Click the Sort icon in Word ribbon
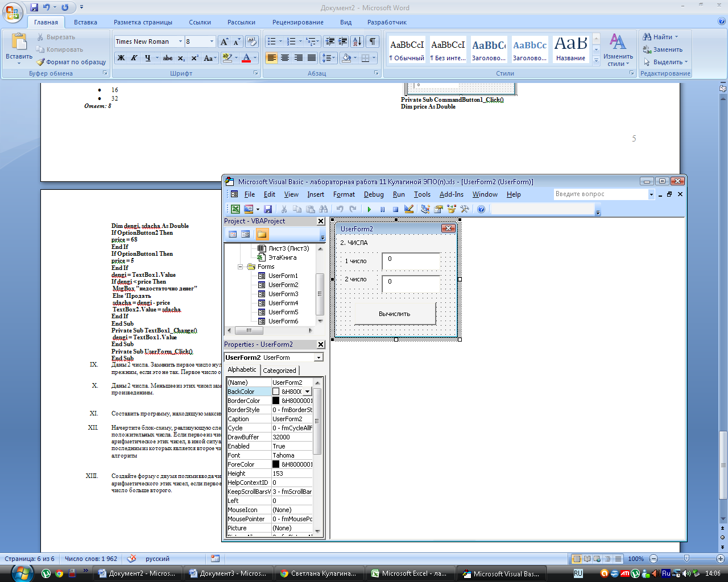This screenshot has height=582, width=728. click(x=357, y=41)
